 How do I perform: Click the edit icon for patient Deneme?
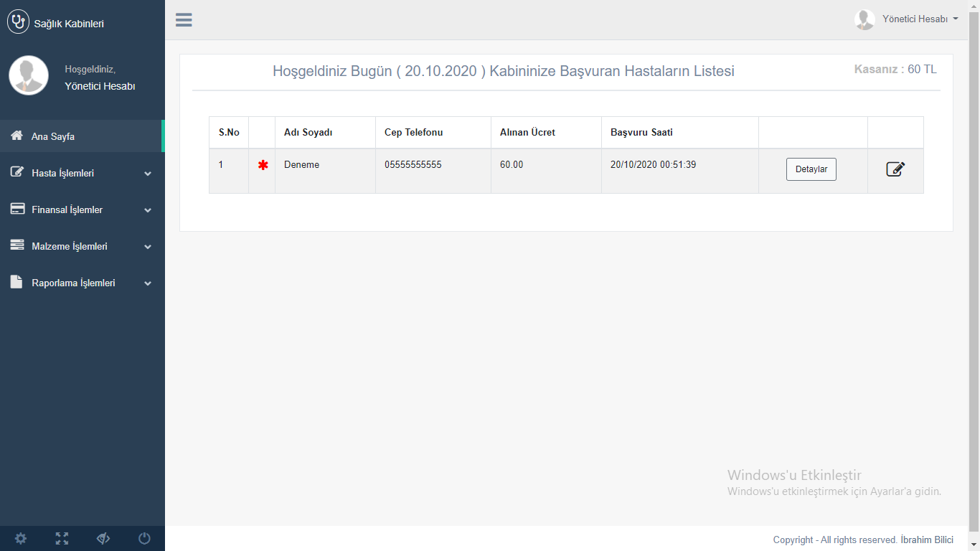point(895,169)
